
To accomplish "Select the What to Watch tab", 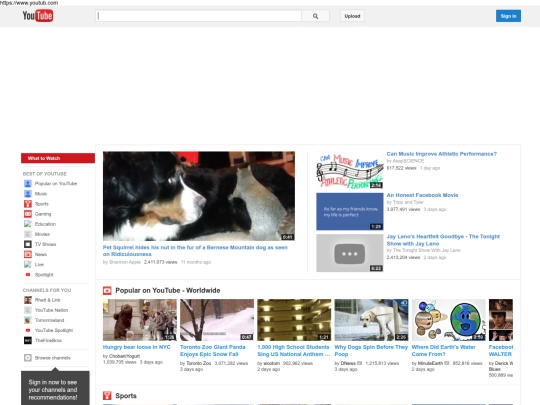I will tap(58, 158).
